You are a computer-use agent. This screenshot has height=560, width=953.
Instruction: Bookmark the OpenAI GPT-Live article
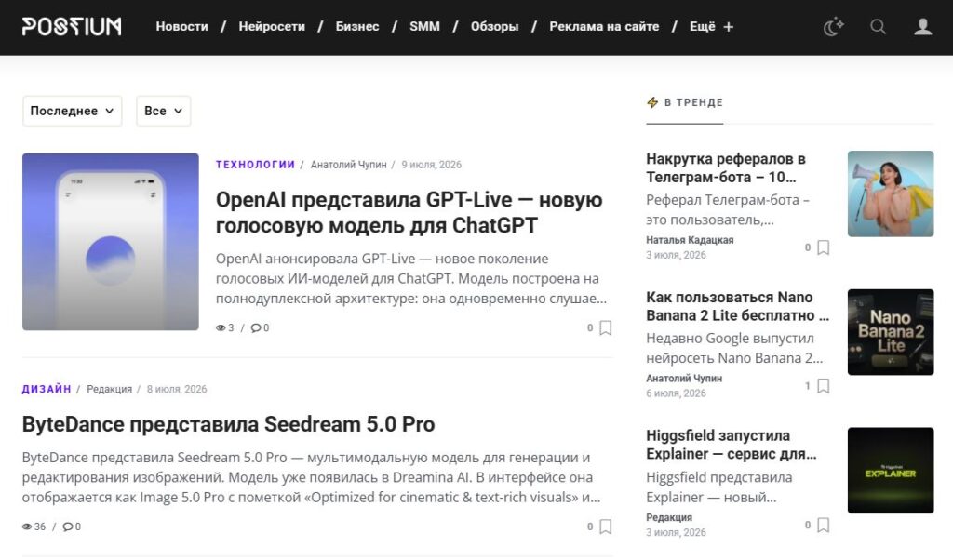[x=605, y=328]
